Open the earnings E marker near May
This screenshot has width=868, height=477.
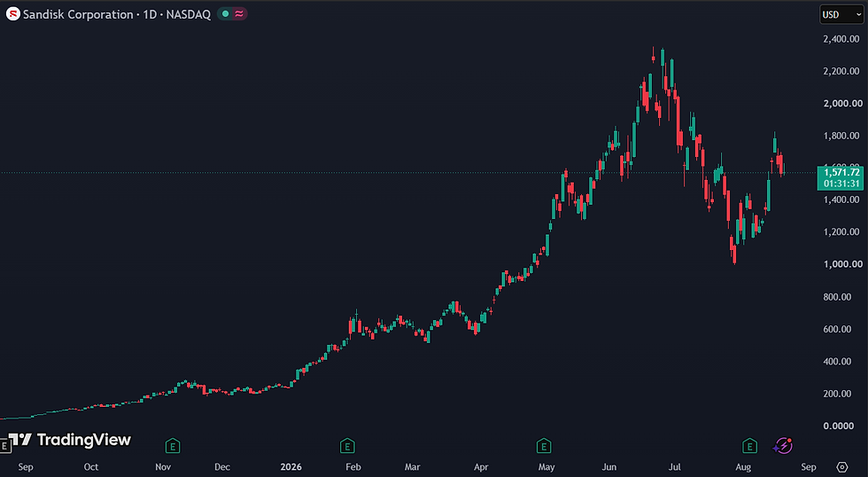(544, 445)
